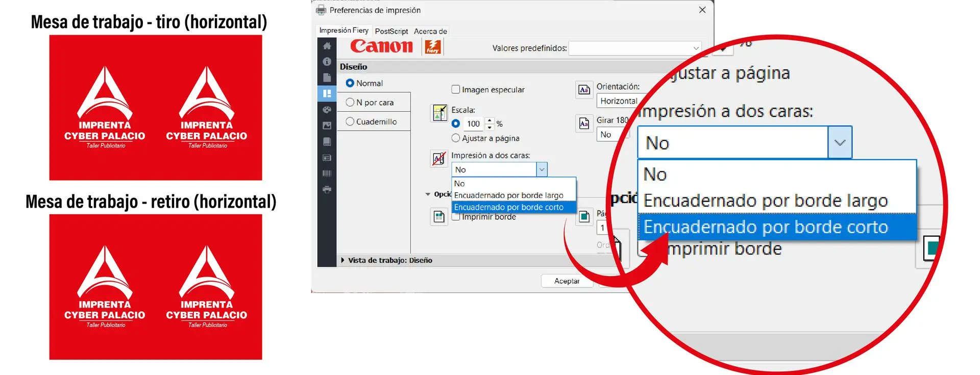Click the green page icon beside Imprimir borde
This screenshot has height=375, width=980.
tap(584, 217)
